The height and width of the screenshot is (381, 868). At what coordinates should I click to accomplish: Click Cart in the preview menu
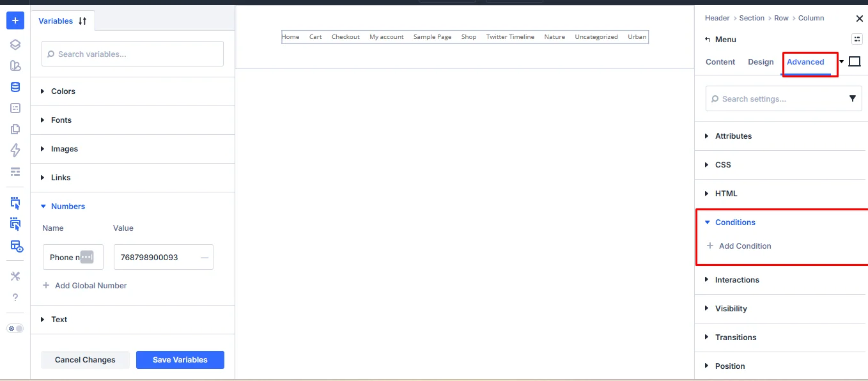click(316, 37)
